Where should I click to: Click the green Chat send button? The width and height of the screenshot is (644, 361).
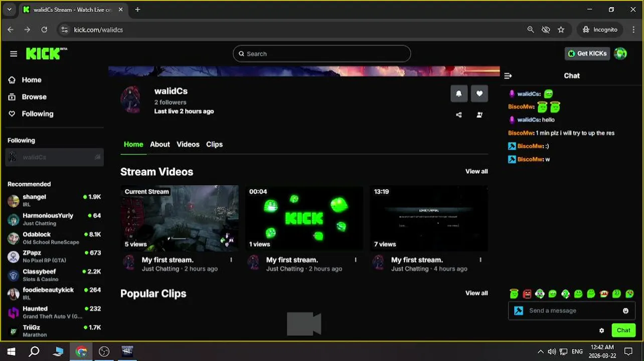point(623,330)
